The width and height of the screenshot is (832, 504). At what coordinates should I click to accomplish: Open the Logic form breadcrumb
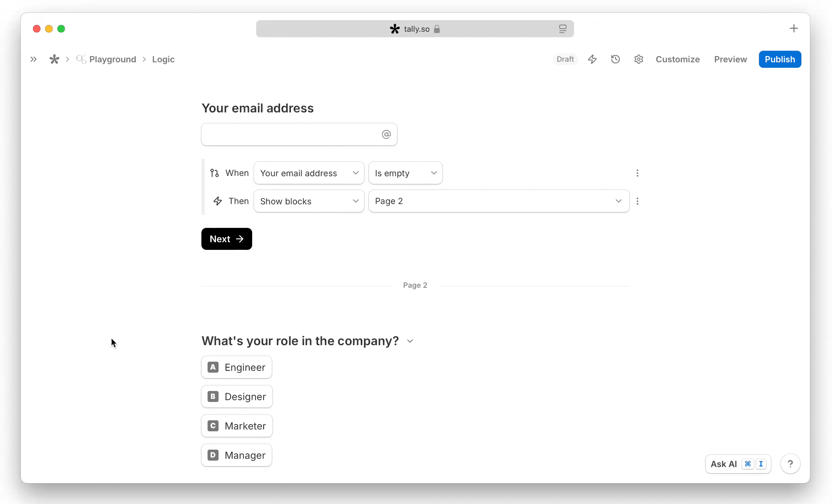point(163,59)
